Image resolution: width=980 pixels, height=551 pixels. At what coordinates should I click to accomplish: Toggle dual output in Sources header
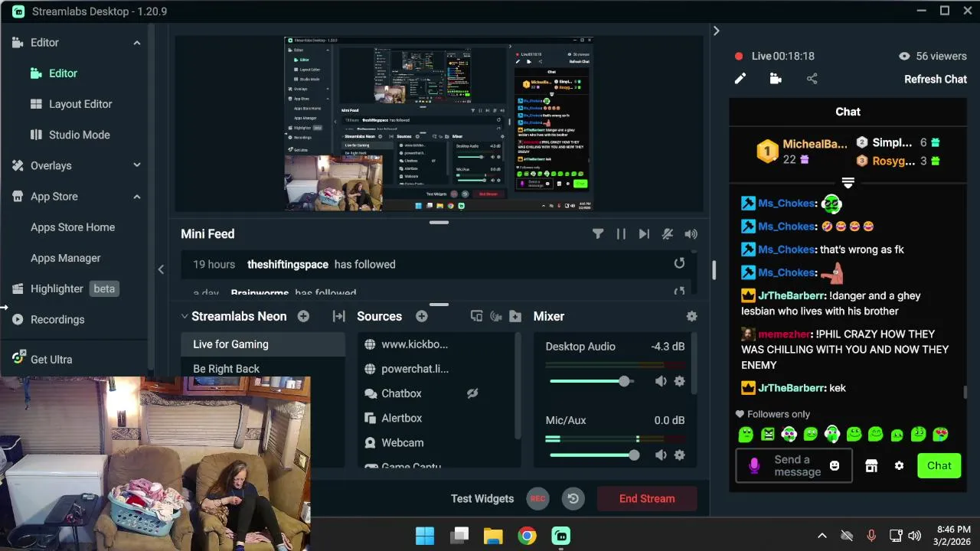click(476, 316)
